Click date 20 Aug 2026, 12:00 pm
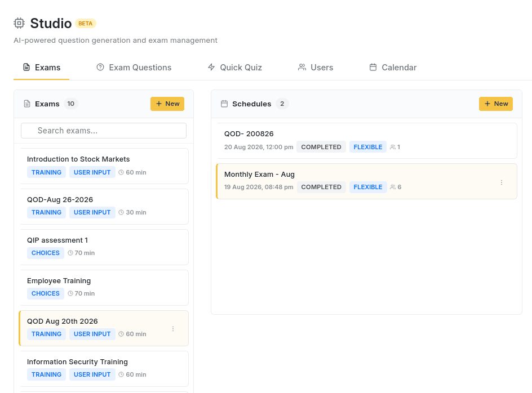Screen dimensions: 532x393 pyautogui.click(x=259, y=147)
